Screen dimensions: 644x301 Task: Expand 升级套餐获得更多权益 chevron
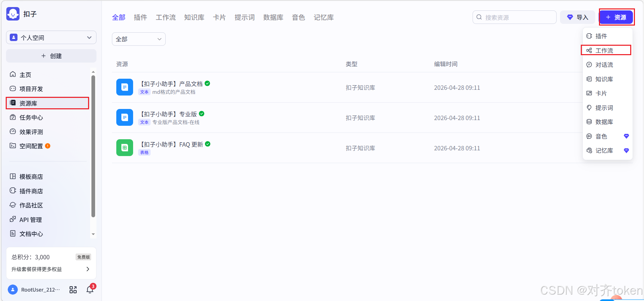coord(88,269)
